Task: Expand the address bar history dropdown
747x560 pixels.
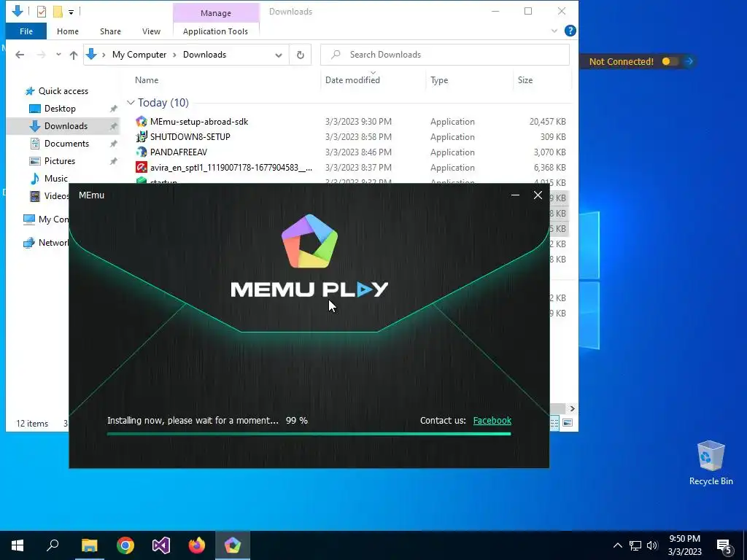Action: (x=278, y=55)
